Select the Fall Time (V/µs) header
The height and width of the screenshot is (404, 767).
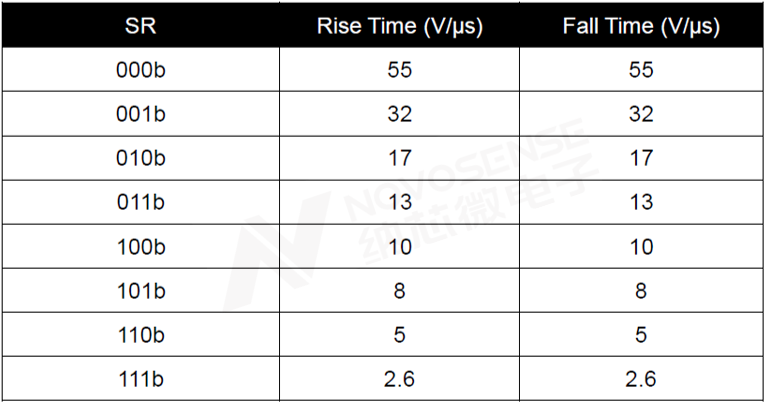pos(641,26)
